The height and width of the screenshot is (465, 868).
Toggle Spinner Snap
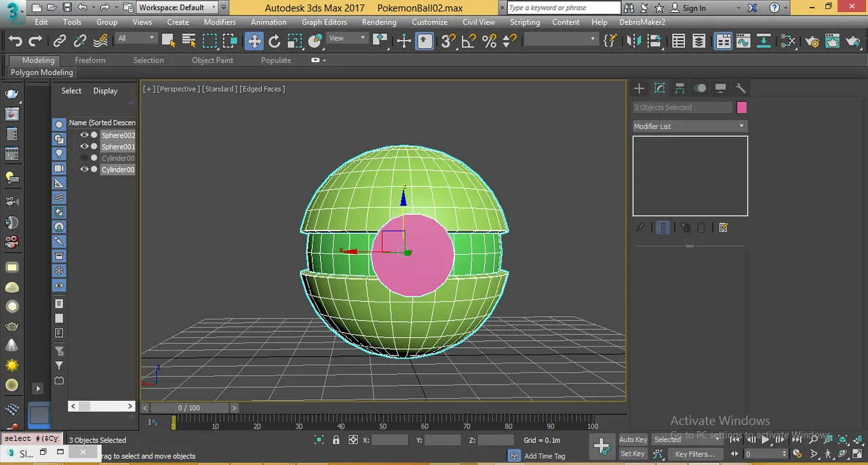509,41
